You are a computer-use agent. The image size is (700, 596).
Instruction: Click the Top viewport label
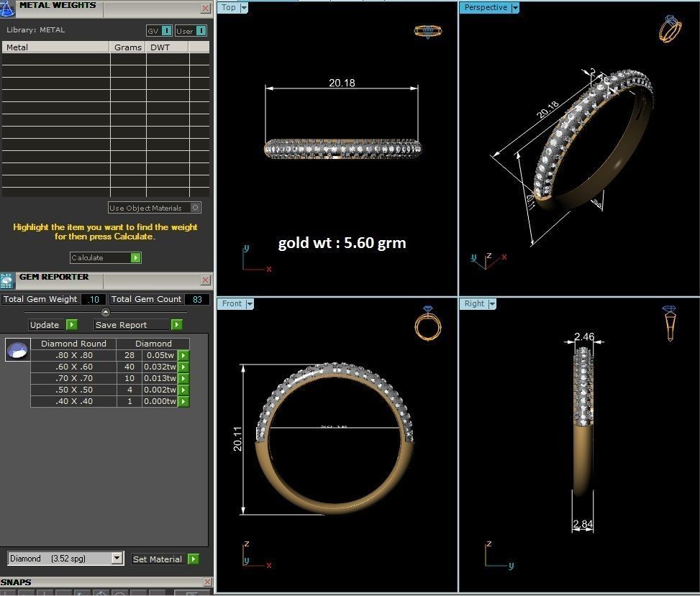pyautogui.click(x=229, y=8)
